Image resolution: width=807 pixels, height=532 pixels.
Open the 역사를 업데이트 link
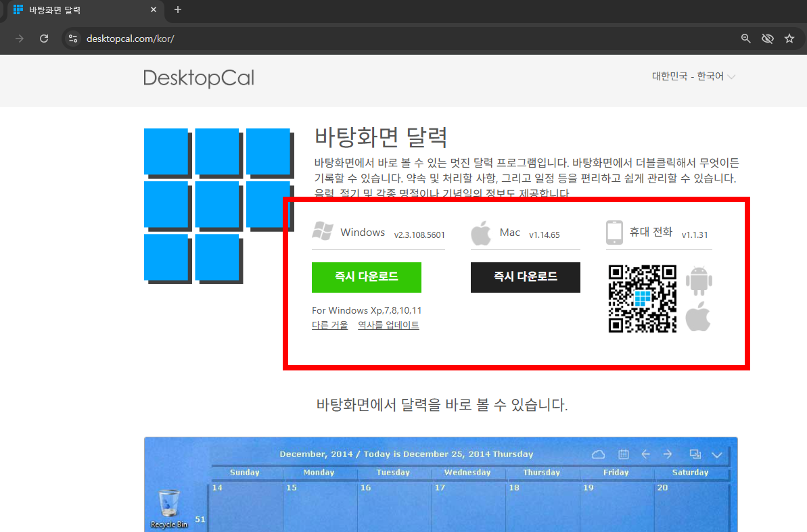(388, 324)
